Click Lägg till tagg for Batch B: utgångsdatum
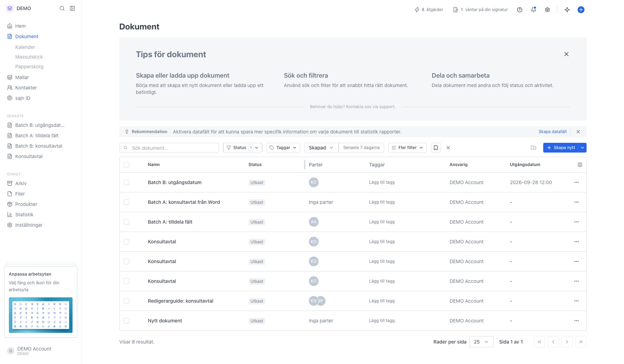The height and width of the screenshot is (364, 624). coord(382,182)
